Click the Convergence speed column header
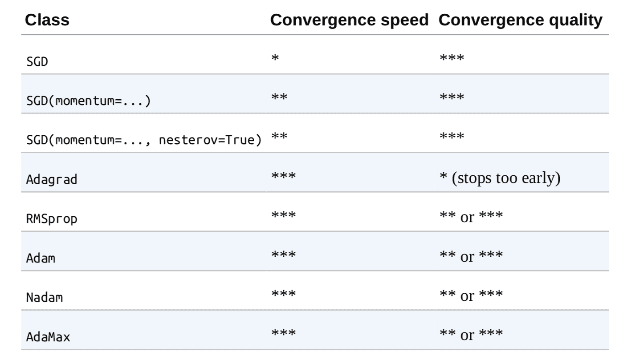Image resolution: width=619 pixels, height=364 pixels. [349, 20]
